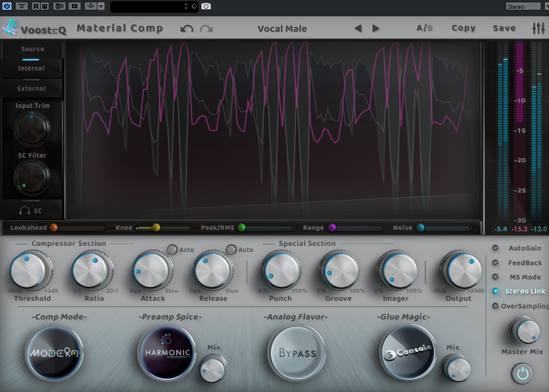
Task: Enable Auto for Attack
Action: point(172,249)
